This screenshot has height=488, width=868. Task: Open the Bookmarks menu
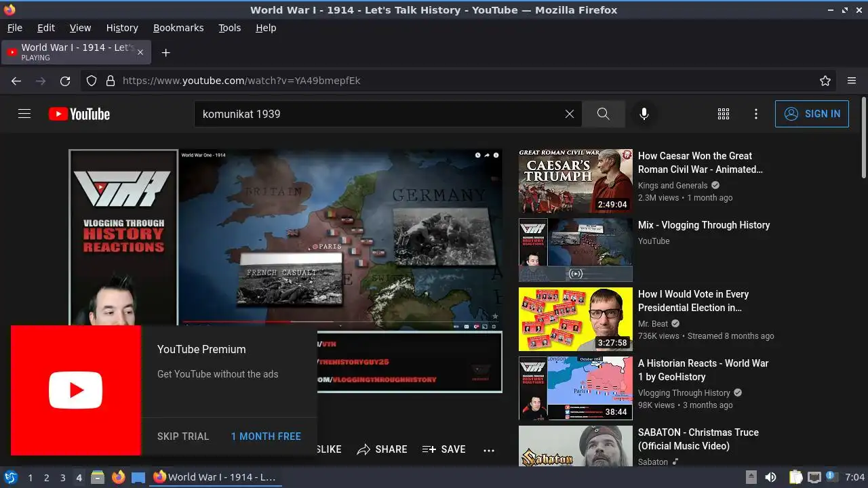coord(178,28)
